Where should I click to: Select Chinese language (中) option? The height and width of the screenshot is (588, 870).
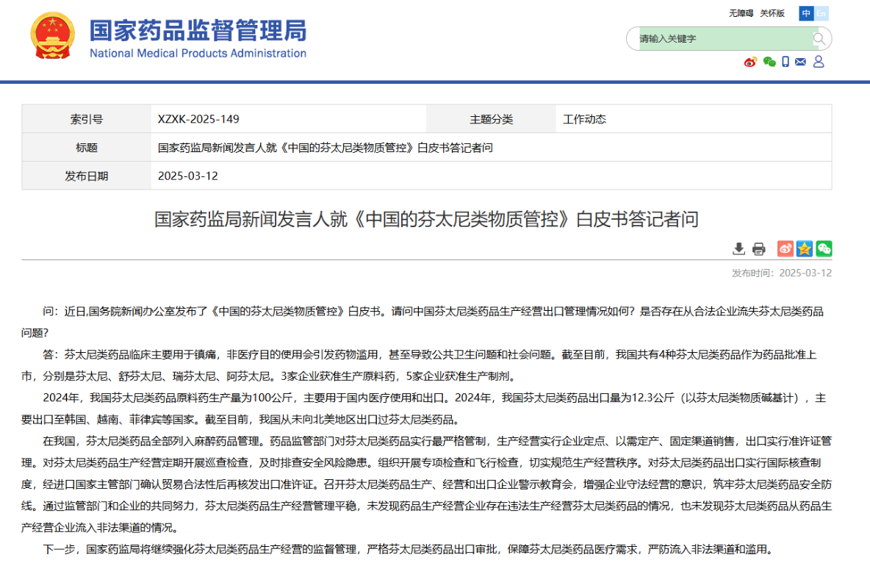pyautogui.click(x=807, y=13)
